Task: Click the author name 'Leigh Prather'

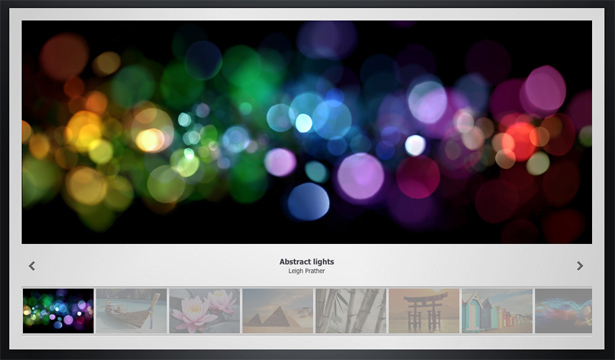Action: 307,271
